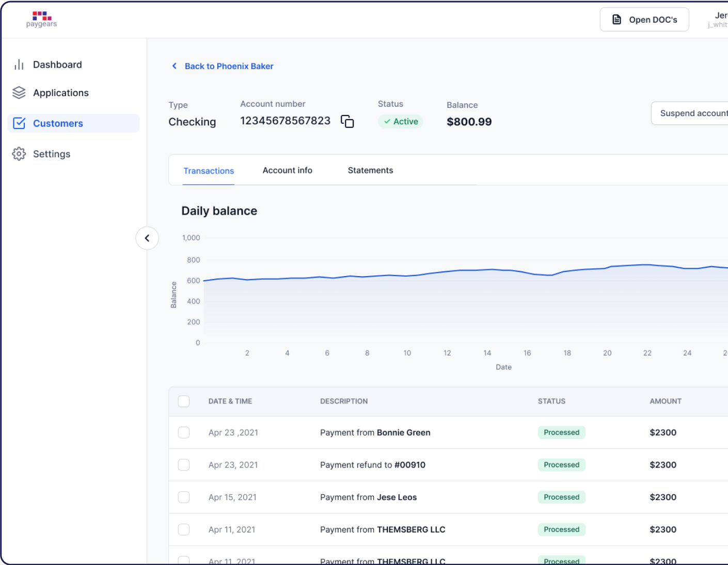This screenshot has height=565, width=728.
Task: Select the Transactions tab
Action: click(x=209, y=171)
